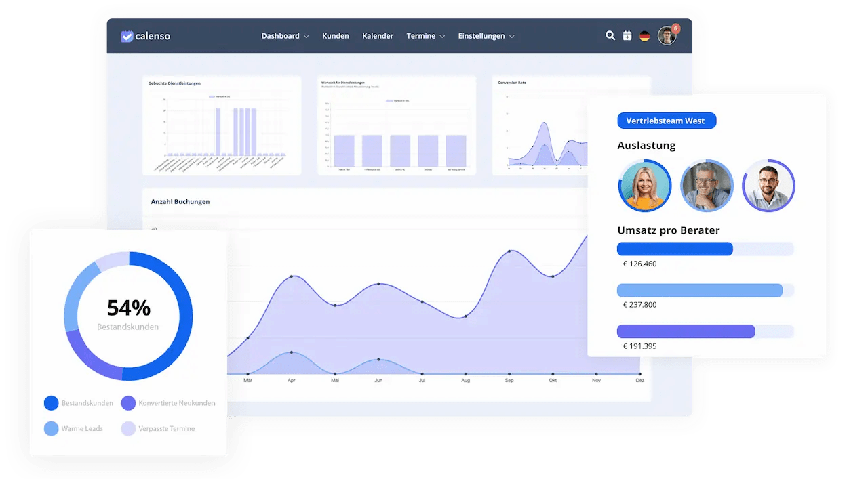868x479 pixels.
Task: Expand the Einstellungen dropdown menu
Action: (x=486, y=36)
